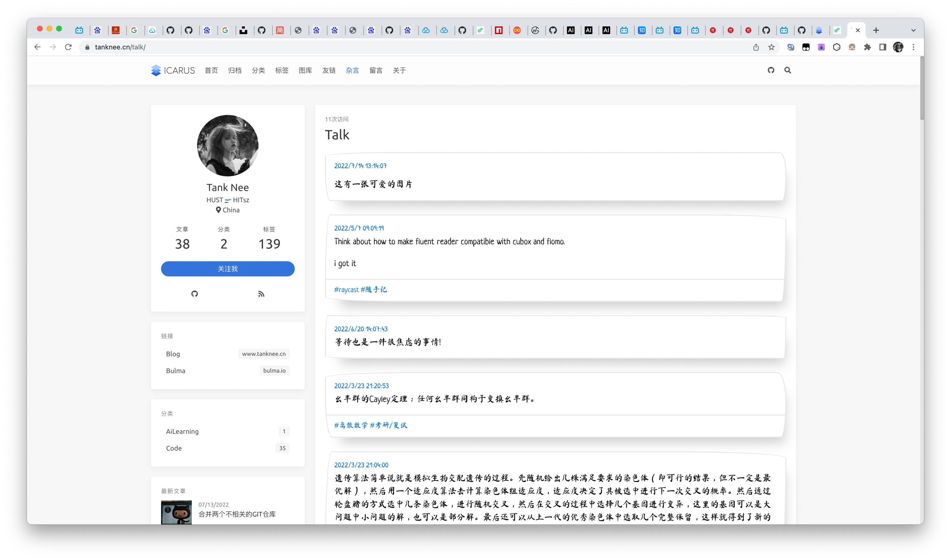951x560 pixels.
Task: Switch to the blue layered Icarus tab
Action: click(x=819, y=30)
